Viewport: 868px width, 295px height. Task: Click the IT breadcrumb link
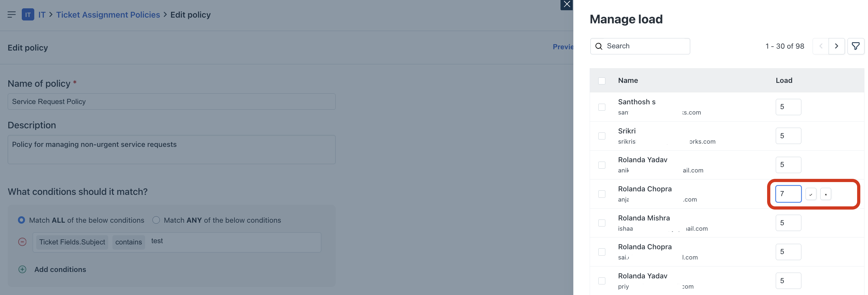[x=42, y=15]
